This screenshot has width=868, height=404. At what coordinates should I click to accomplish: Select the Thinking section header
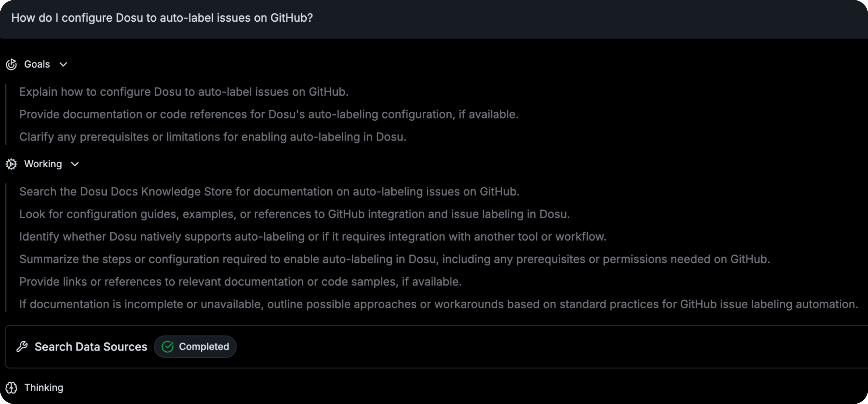pyautogui.click(x=44, y=388)
